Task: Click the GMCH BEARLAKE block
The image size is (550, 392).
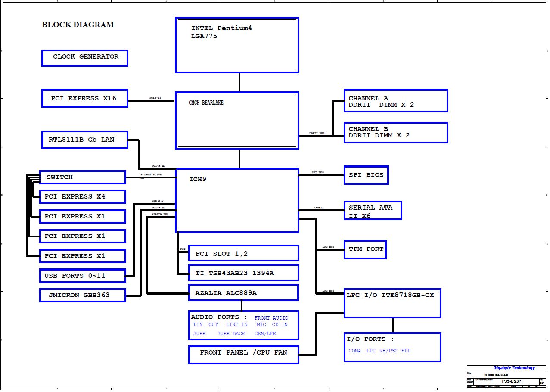Action: pyautogui.click(x=237, y=121)
